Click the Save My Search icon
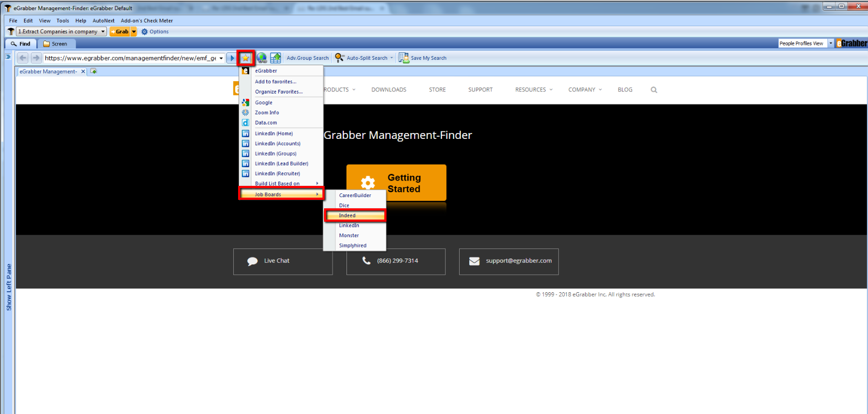The width and height of the screenshot is (868, 414). (404, 58)
